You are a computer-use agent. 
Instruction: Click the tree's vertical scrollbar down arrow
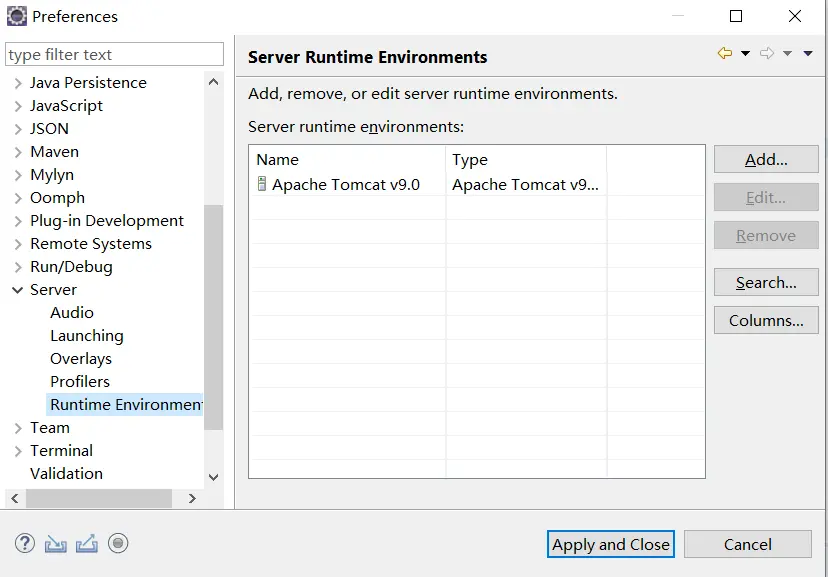(x=213, y=478)
